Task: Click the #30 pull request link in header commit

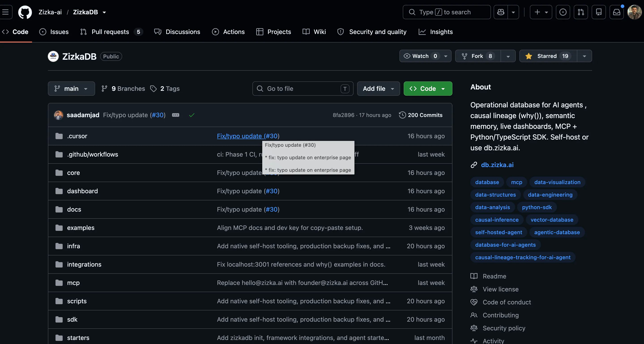Action: (158, 115)
